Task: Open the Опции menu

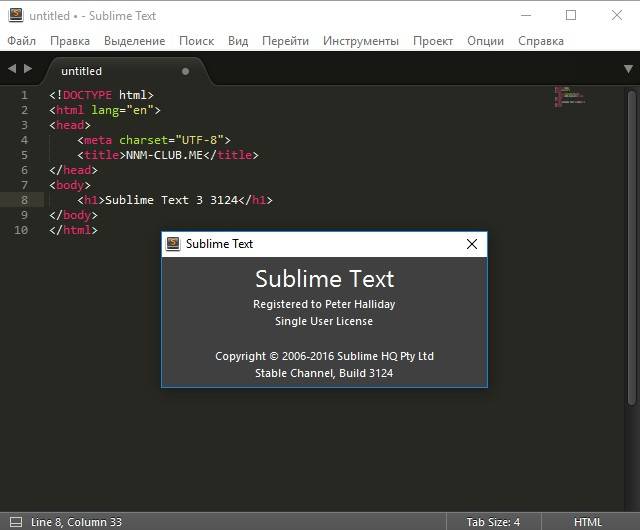Action: [x=485, y=41]
